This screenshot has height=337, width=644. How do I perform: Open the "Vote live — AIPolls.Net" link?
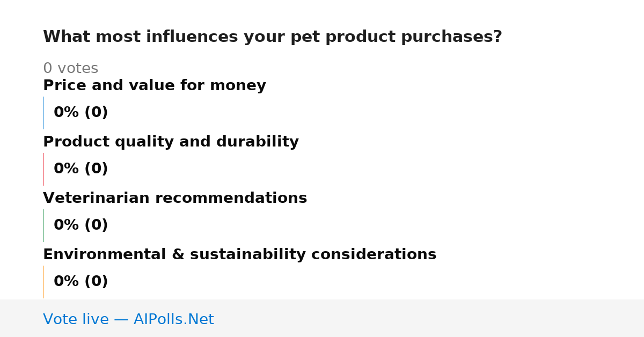click(x=128, y=320)
